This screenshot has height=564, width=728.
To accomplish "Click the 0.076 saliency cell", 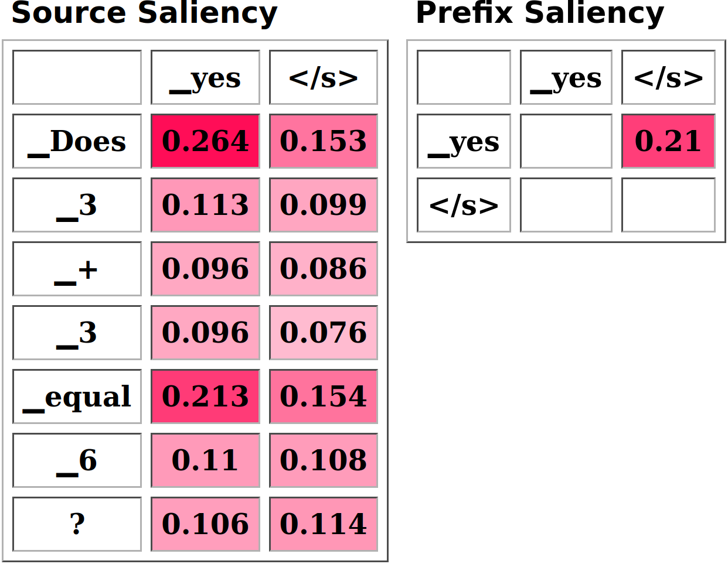I will [x=323, y=333].
